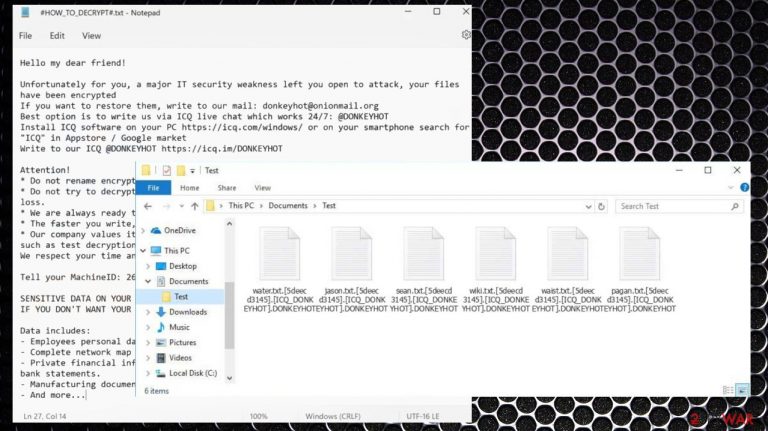Switch to View tab in Explorer ribbon
This screenshot has width=768, height=431.
tap(263, 188)
